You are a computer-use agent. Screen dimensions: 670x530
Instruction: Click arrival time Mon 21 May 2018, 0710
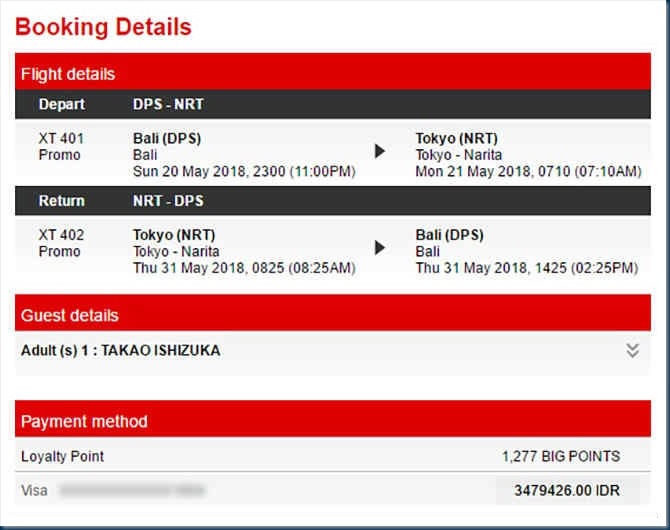coord(529,171)
